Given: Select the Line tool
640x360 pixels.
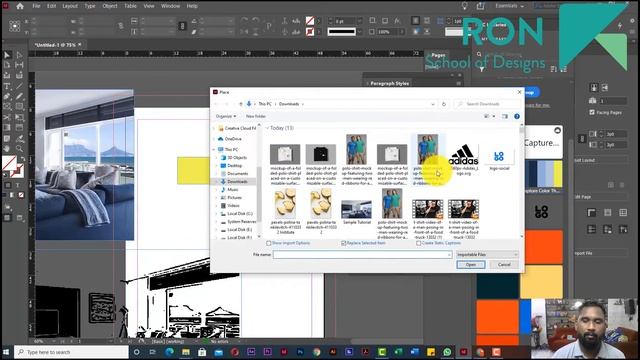Looking at the screenshot, I should tap(19, 87).
